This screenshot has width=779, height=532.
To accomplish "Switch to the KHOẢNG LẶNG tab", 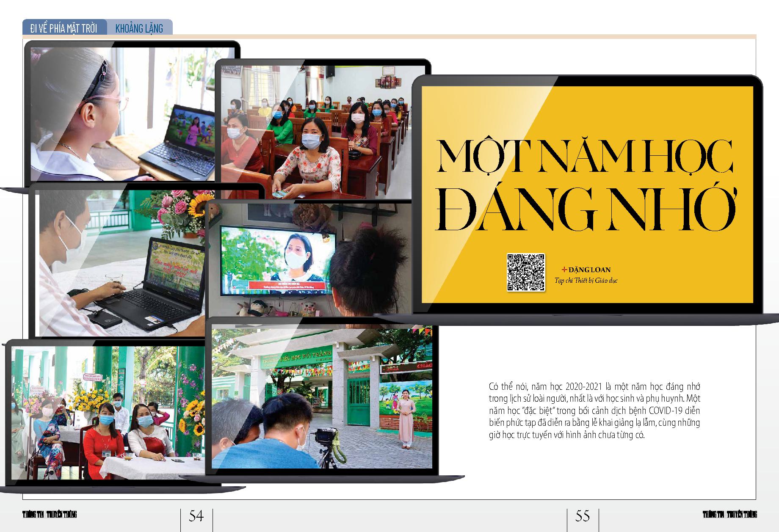I will point(139,28).
